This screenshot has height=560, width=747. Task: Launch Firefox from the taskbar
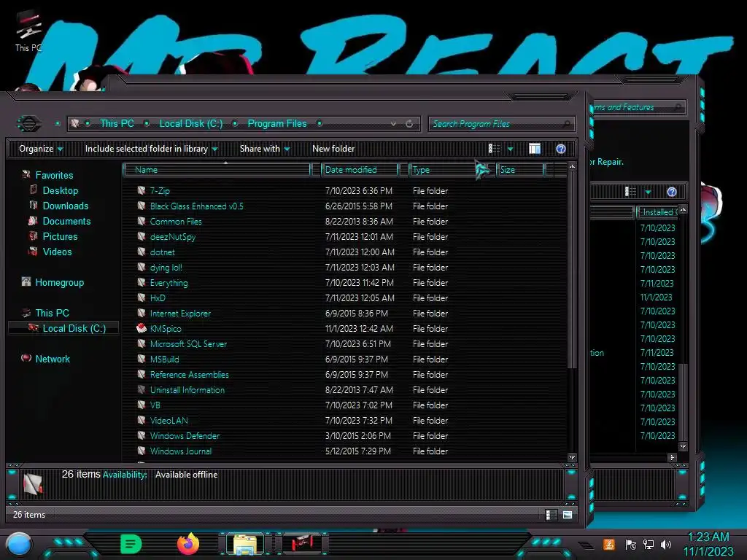[188, 544]
